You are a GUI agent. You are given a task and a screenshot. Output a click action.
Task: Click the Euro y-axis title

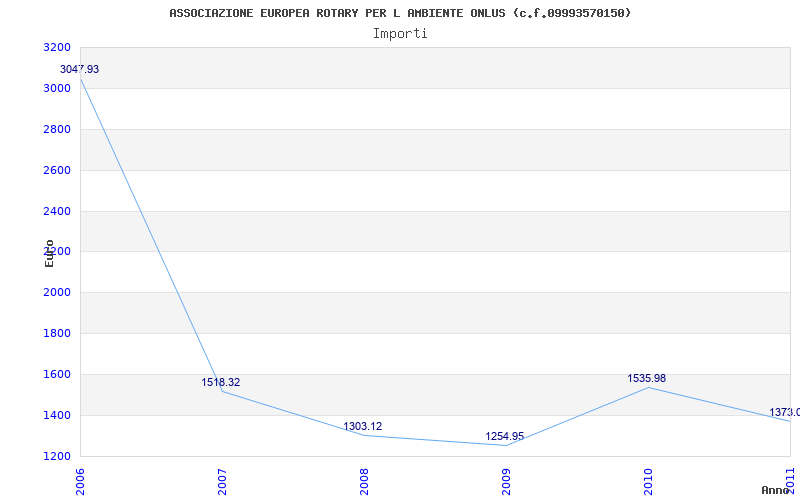49,253
